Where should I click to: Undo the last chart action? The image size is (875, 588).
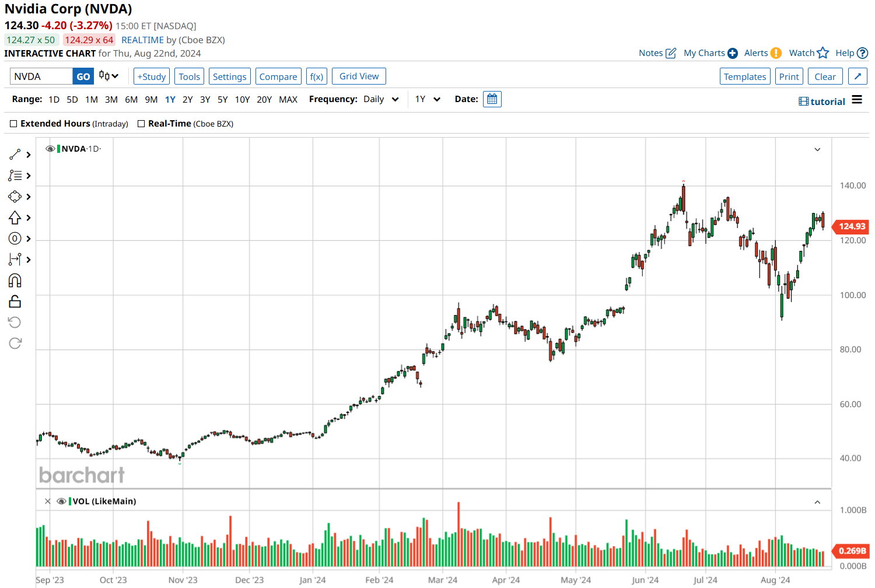(15, 321)
